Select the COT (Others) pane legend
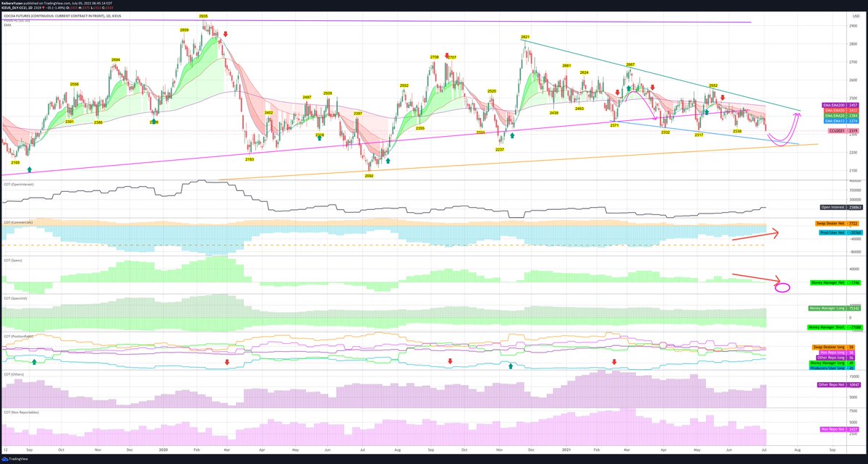This screenshot has height=464, width=868. click(x=14, y=374)
